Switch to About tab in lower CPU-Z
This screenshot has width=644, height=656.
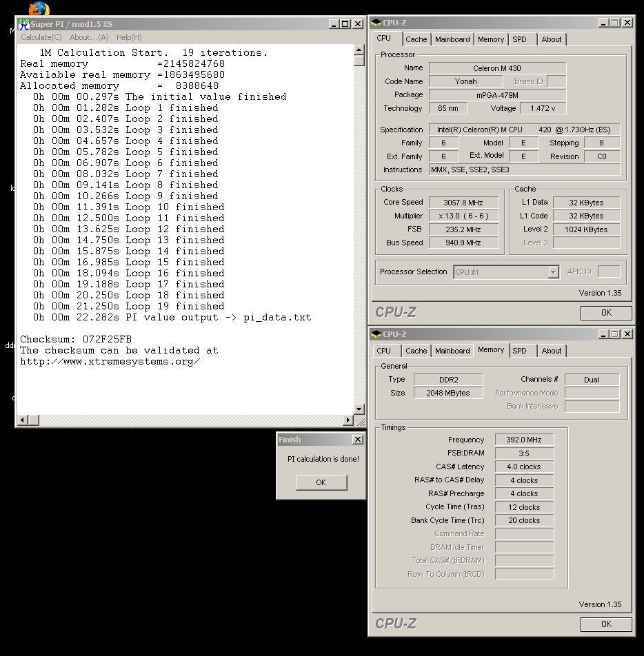tap(552, 351)
